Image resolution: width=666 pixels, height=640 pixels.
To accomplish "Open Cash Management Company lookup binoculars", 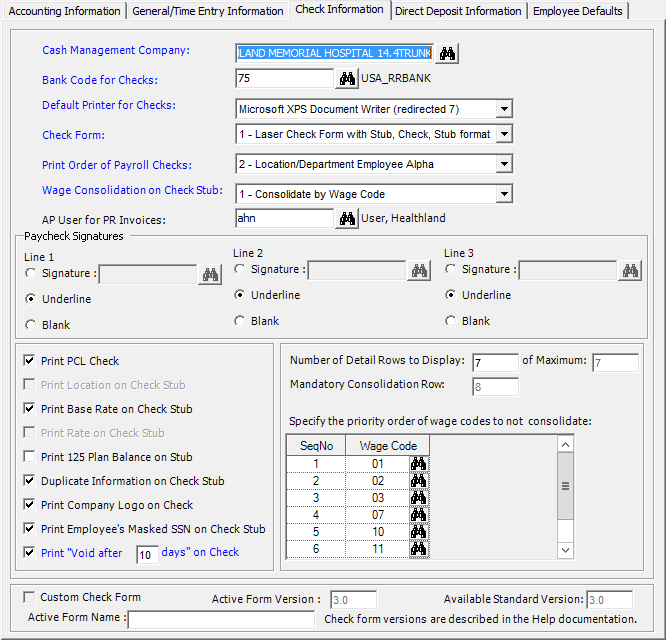I will point(447,54).
